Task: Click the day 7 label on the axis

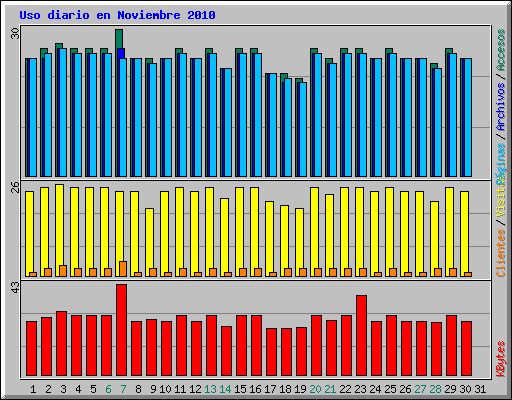Action: 123,389
